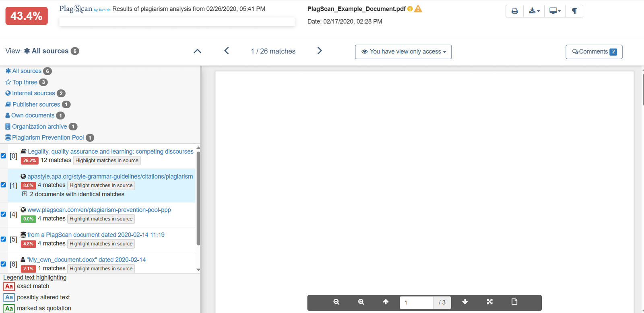Viewport: 644px width, 313px height.
Task: Click the pilcrow paragraph icon
Action: 574,11
